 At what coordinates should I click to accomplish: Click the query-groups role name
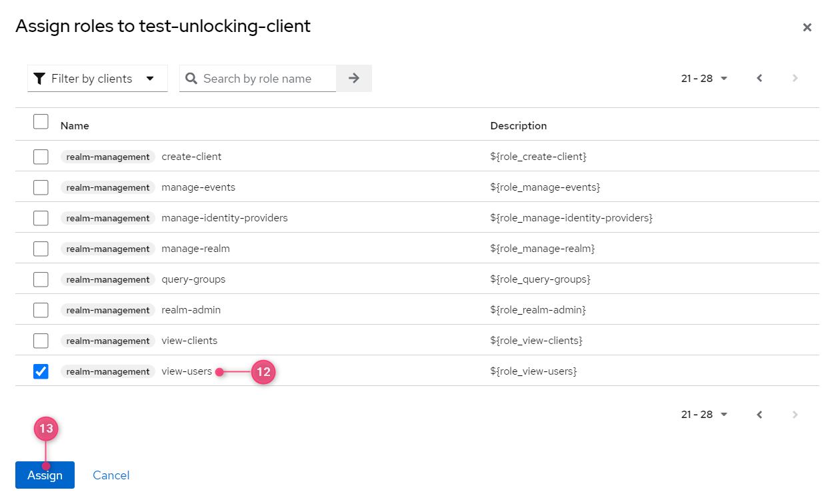click(193, 279)
